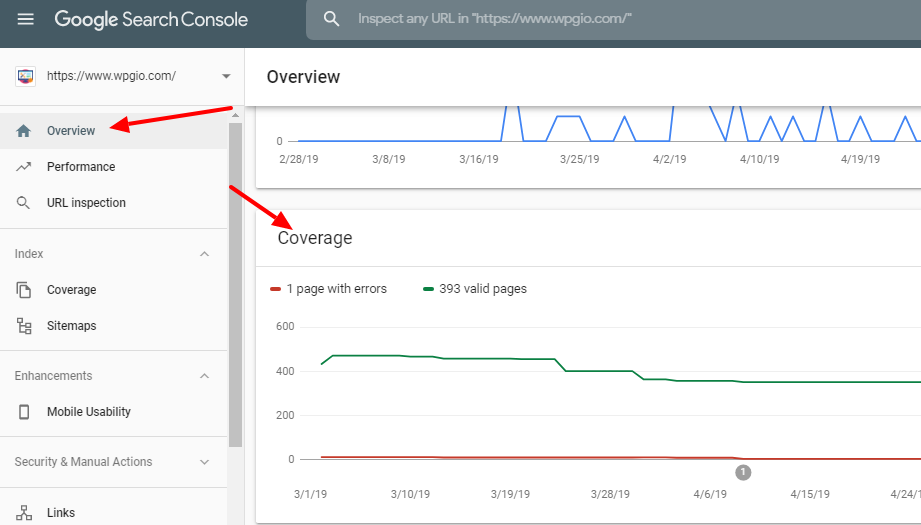Click the Index section label

click(29, 254)
